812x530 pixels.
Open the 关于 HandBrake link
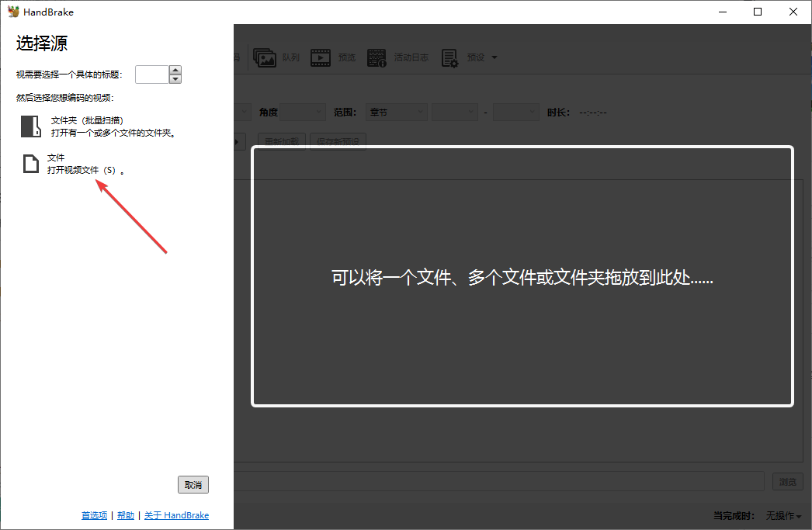(176, 514)
